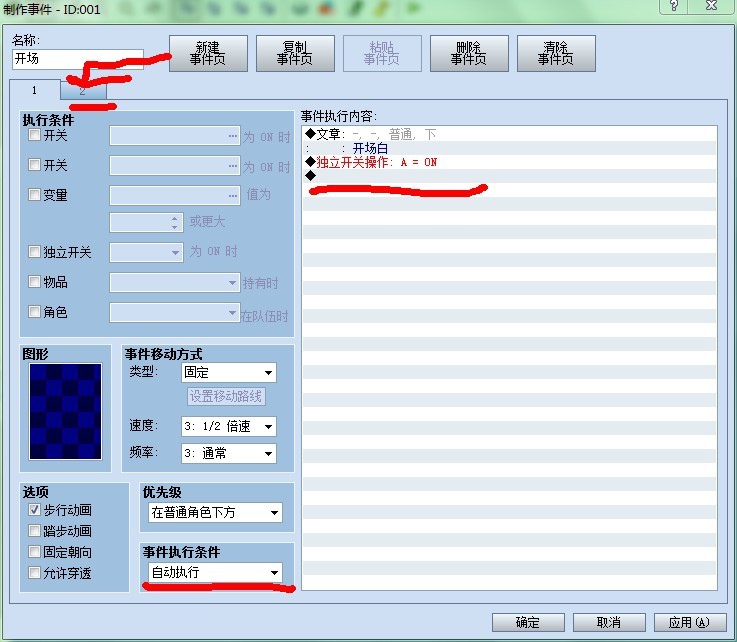The image size is (737, 642).
Task: Open the 物品 selection dropdown
Action: click(175, 283)
